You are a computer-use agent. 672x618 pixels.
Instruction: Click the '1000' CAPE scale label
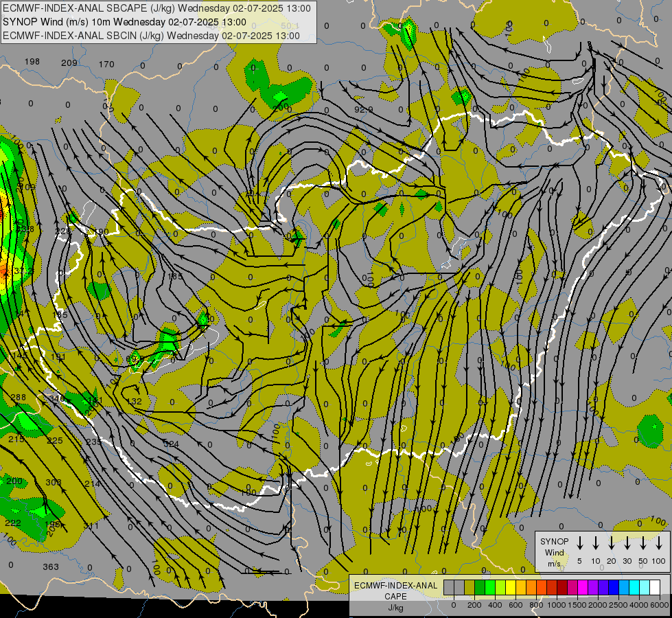click(x=557, y=605)
